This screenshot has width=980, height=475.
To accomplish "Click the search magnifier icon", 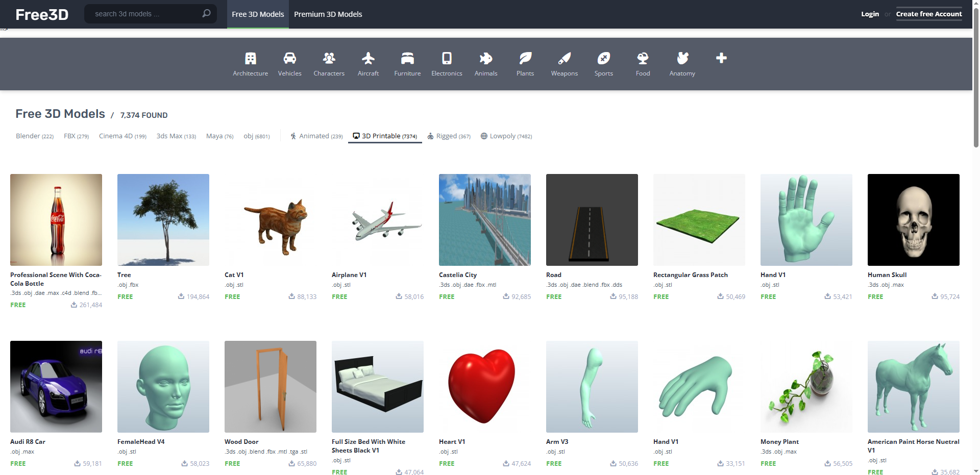I will pyautogui.click(x=206, y=14).
